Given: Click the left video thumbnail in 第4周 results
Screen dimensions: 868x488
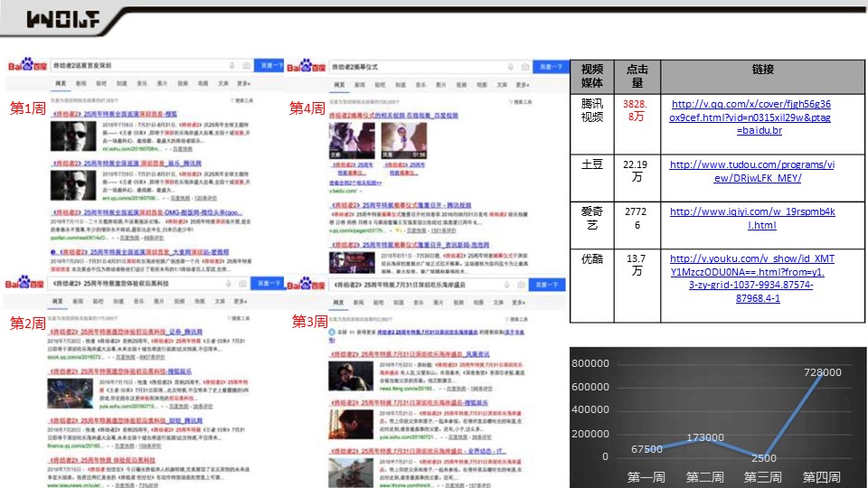Looking at the screenshot, I should pos(352,141).
